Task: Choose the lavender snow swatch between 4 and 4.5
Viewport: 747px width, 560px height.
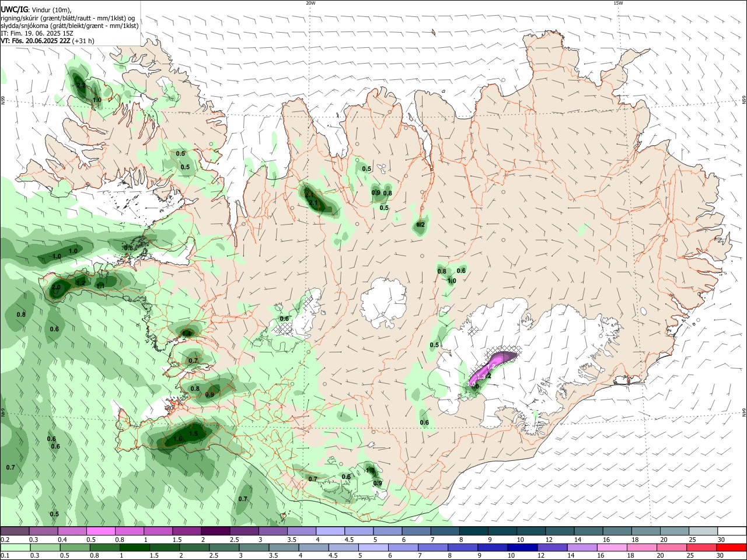Action: click(x=330, y=531)
